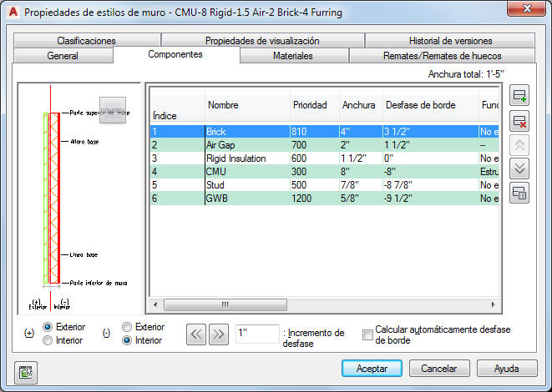Select the Rigid Insulation component name
The image size is (552, 392).
tap(235, 158)
